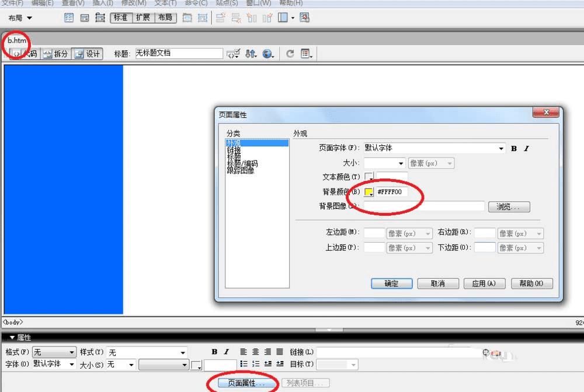This screenshot has height=392, width=584.
Task: Switch to 拆分 split view
Action: [x=55, y=54]
